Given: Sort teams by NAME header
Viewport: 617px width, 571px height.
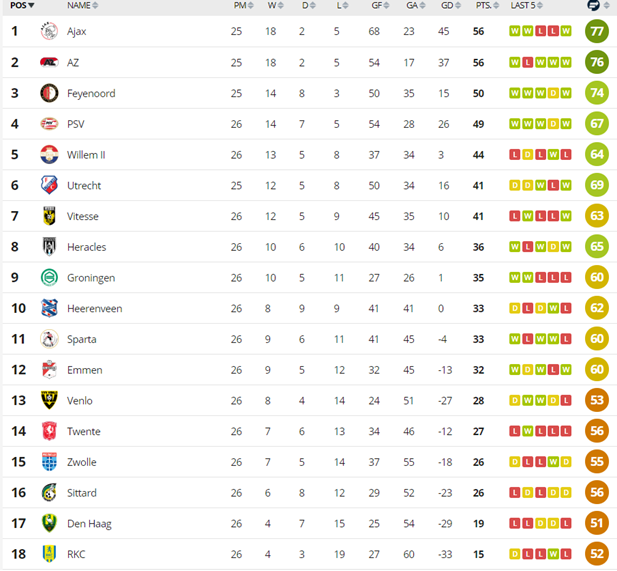Looking at the screenshot, I should click(82, 5).
